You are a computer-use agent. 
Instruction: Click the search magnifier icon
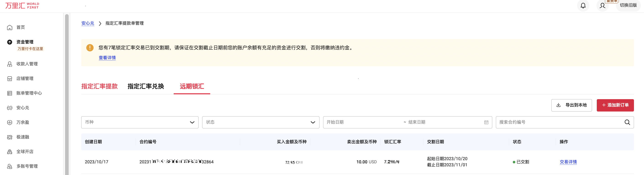click(x=627, y=122)
